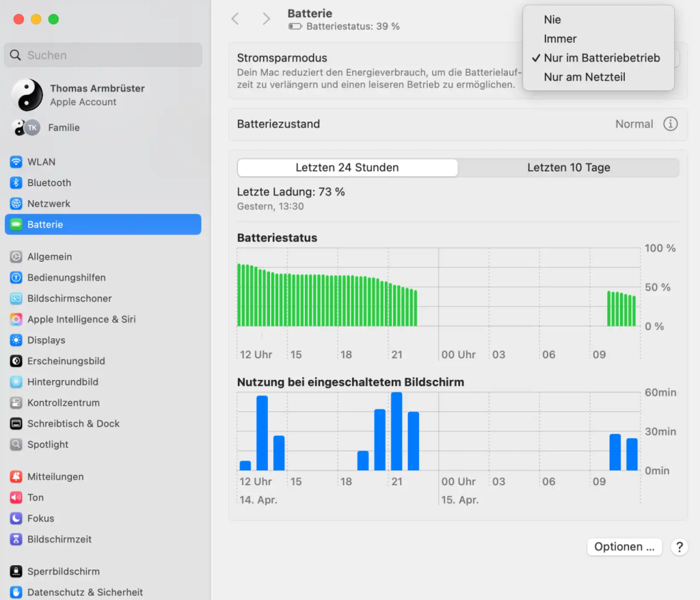Go forward with right chevron
This screenshot has height=600, width=700.
pos(266,19)
